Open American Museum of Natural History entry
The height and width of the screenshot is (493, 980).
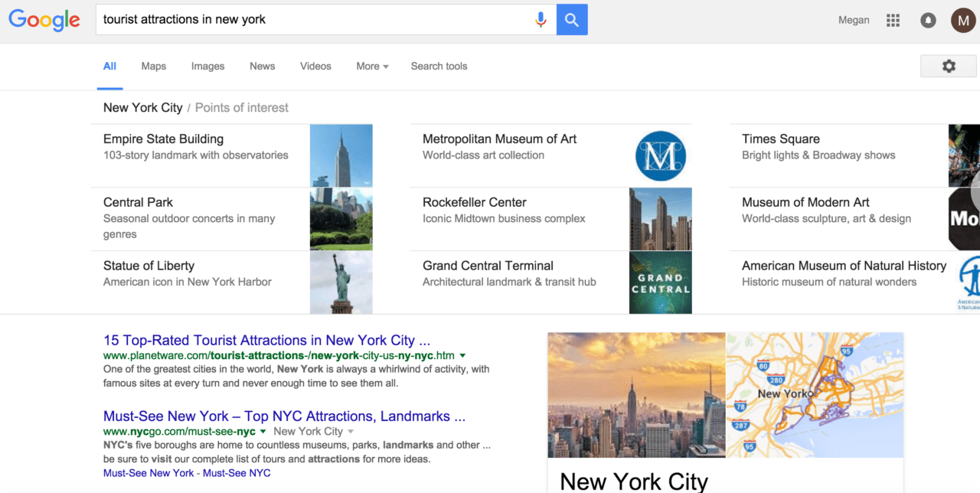click(844, 266)
